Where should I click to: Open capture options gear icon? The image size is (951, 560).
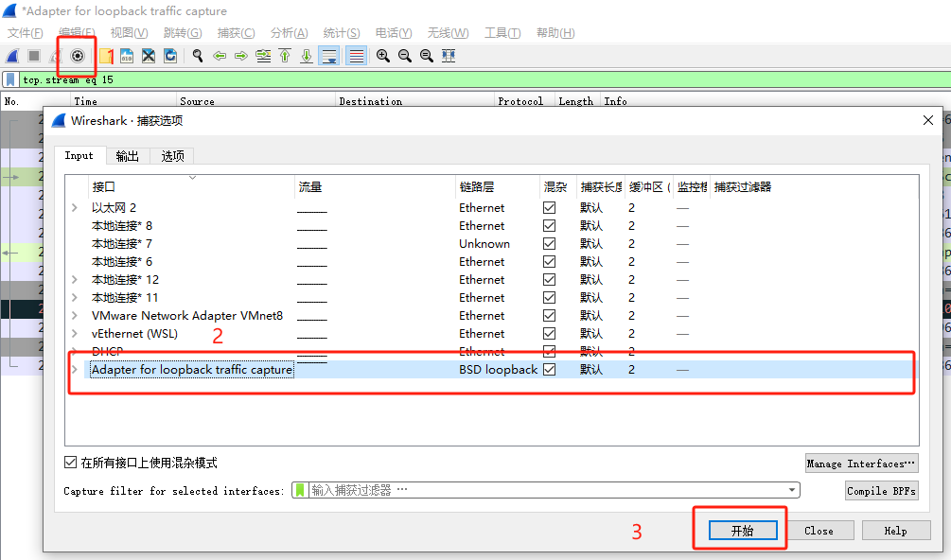[77, 57]
